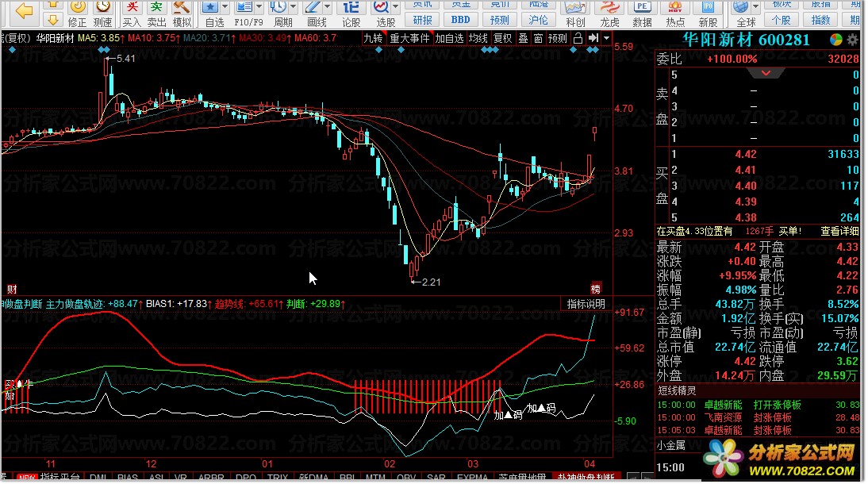Image resolution: width=868 pixels, height=484 pixels.
Task: Toggle the 预测 chart forecast option
Action: coord(558,38)
